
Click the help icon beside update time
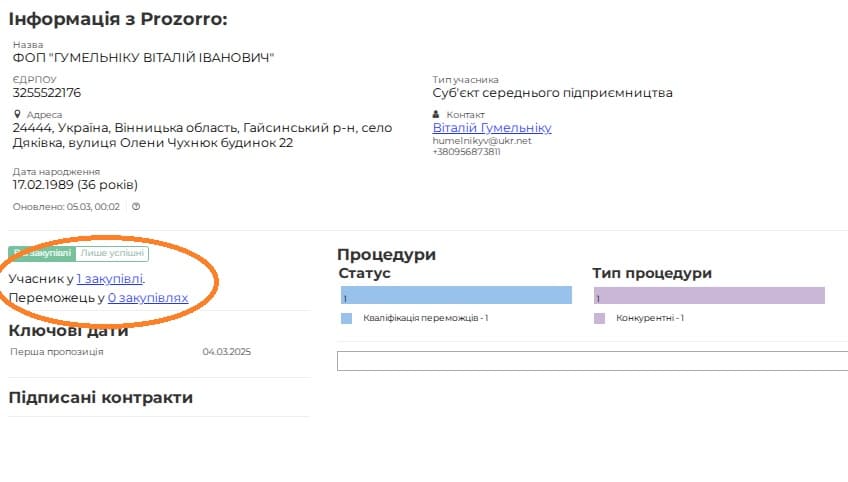[136, 207]
